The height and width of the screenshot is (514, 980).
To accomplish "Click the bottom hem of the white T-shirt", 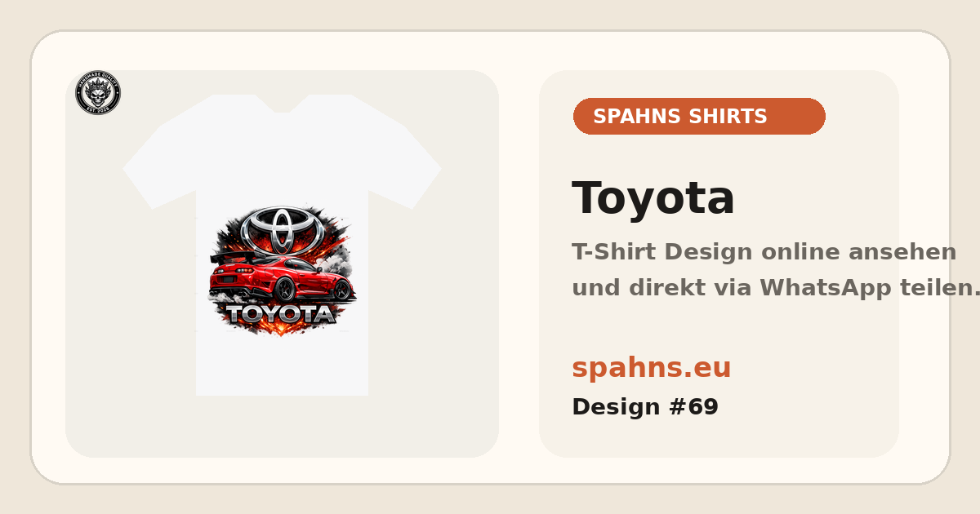I will click(x=282, y=391).
